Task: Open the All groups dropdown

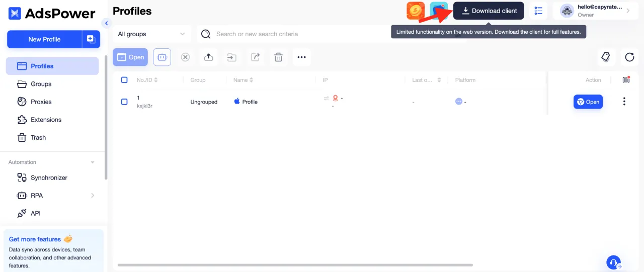Action: pos(152,34)
